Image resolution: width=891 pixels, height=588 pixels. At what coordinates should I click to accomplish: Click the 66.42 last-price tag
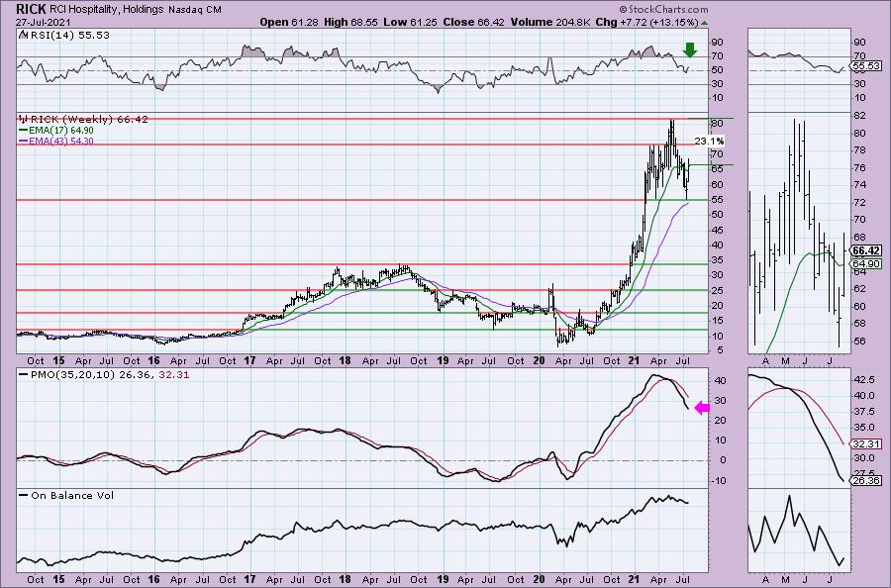pyautogui.click(x=866, y=250)
